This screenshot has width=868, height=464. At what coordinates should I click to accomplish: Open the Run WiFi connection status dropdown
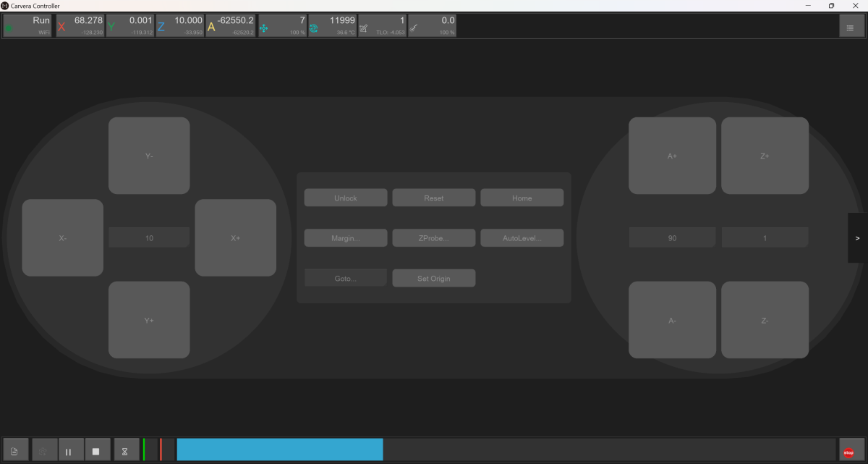[x=27, y=26]
